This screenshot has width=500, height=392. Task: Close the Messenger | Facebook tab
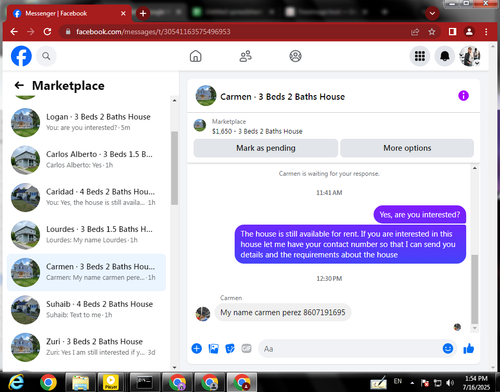tap(123, 13)
